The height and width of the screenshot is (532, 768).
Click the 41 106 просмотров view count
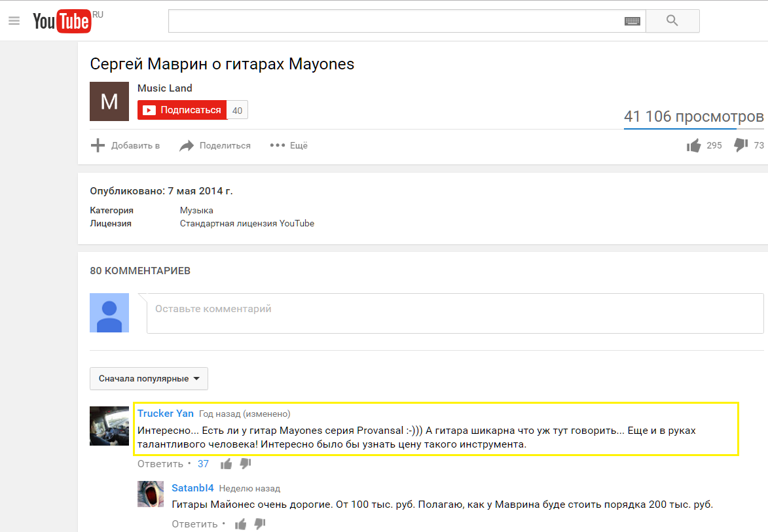pyautogui.click(x=693, y=116)
